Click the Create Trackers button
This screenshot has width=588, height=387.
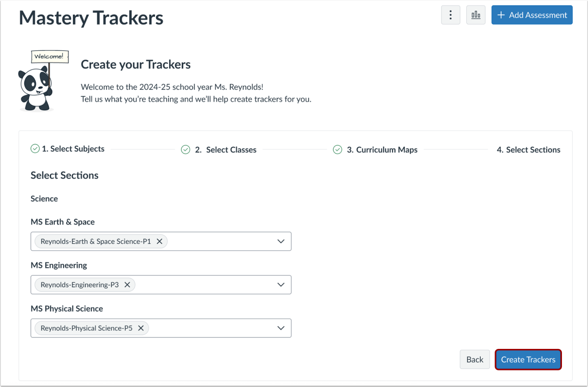[528, 359]
